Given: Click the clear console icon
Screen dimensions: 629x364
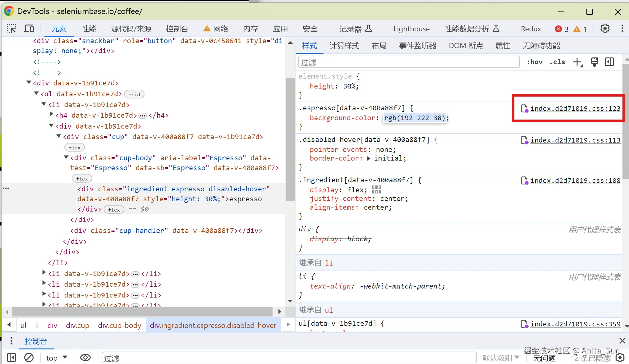Looking at the screenshot, I should pyautogui.click(x=29, y=358).
